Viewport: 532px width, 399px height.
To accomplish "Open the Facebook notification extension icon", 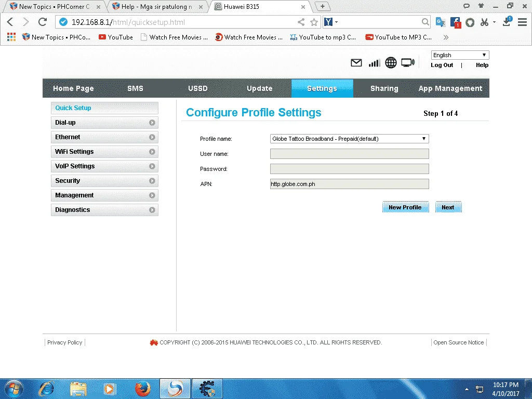I will click(x=455, y=22).
